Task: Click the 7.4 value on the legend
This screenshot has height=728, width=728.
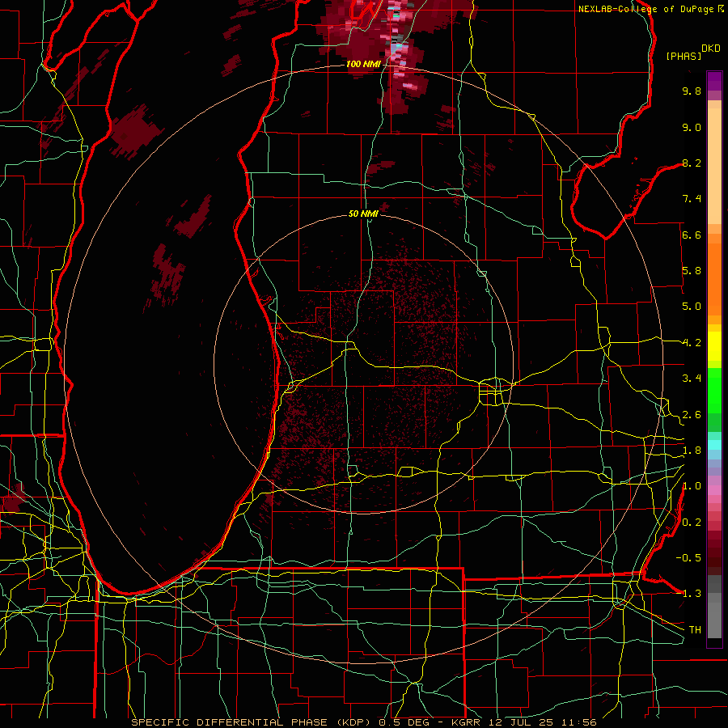Action: coord(692,199)
